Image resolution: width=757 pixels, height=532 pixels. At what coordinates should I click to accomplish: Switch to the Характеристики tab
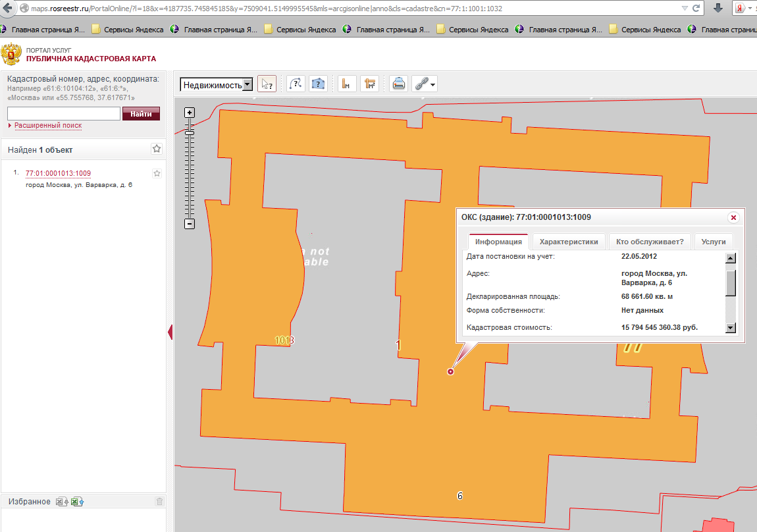pyautogui.click(x=568, y=242)
